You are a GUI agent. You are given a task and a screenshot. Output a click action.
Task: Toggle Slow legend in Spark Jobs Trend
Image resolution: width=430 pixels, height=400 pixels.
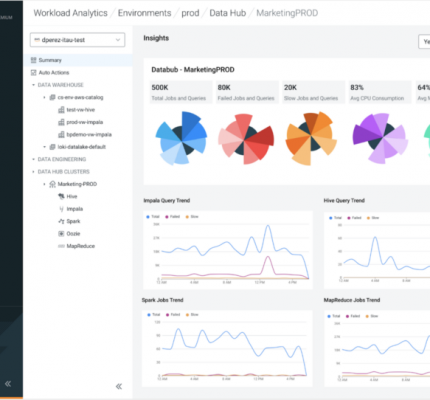pos(192,315)
